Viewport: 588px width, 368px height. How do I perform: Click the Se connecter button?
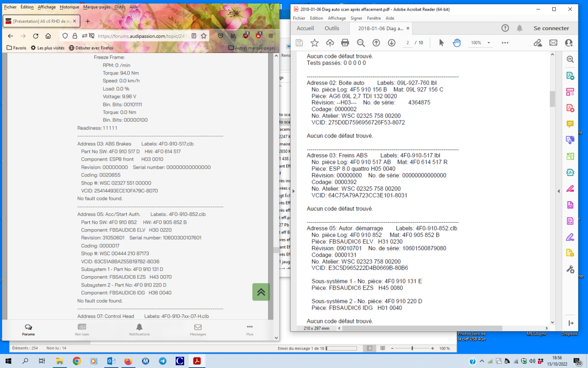pyautogui.click(x=551, y=28)
